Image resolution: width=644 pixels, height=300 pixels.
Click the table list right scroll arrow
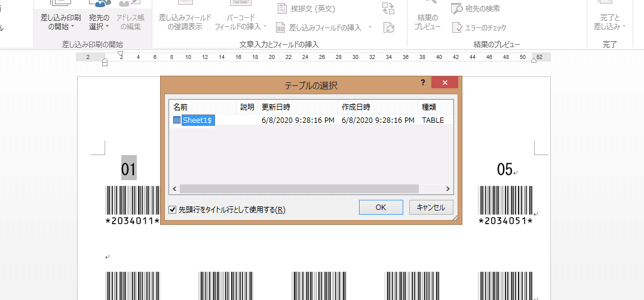(448, 189)
